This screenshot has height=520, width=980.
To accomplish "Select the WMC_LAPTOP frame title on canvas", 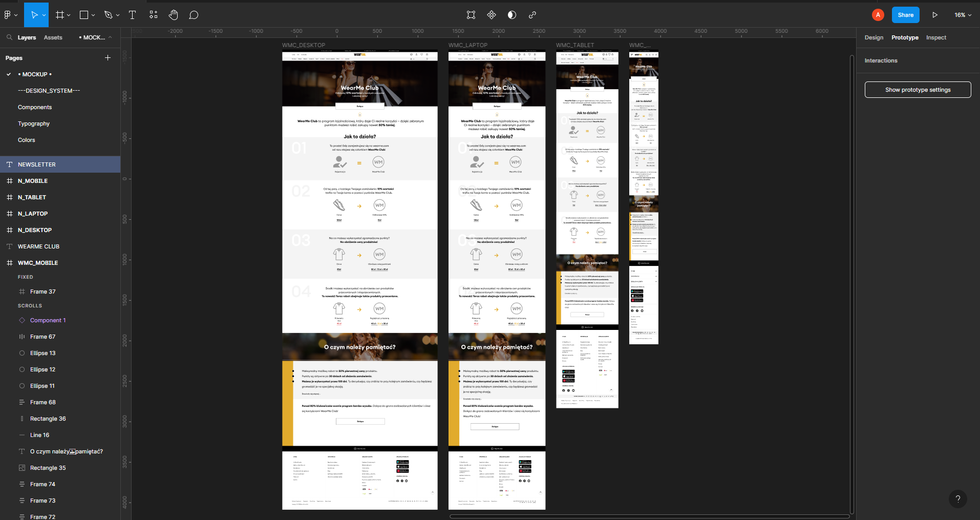I will coord(468,45).
